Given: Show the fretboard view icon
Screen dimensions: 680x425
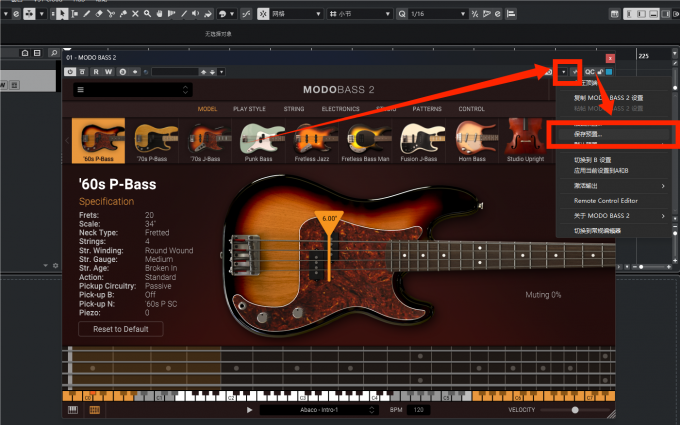Looking at the screenshot, I should pos(95,410).
